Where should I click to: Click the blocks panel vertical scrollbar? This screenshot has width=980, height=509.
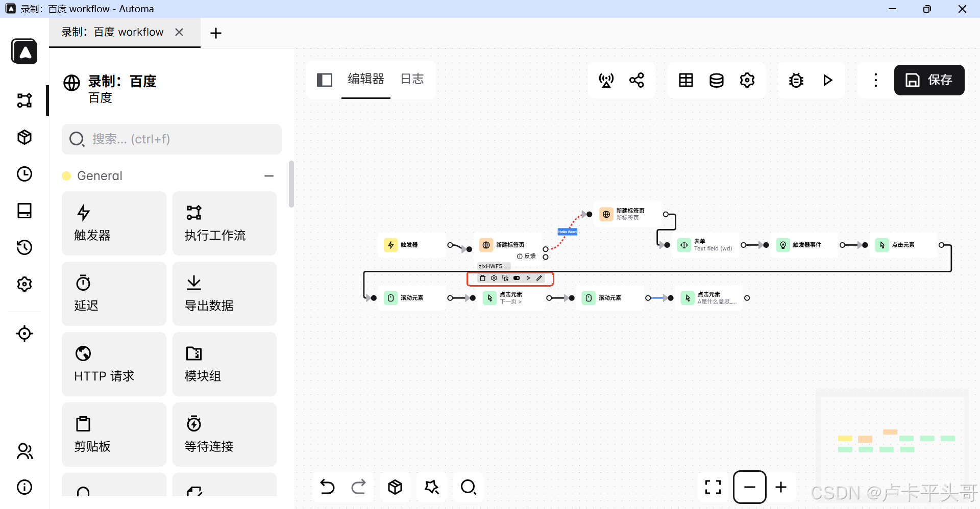click(x=291, y=184)
